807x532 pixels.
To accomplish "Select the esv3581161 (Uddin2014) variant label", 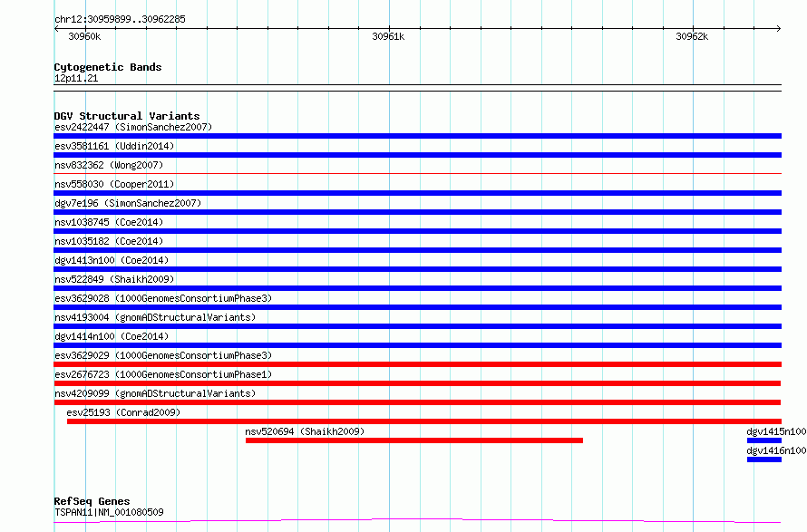I will 114,146.
